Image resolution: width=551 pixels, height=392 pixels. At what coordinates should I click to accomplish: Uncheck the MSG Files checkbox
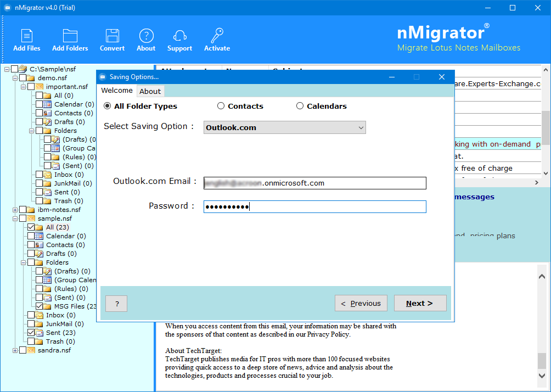pos(39,306)
